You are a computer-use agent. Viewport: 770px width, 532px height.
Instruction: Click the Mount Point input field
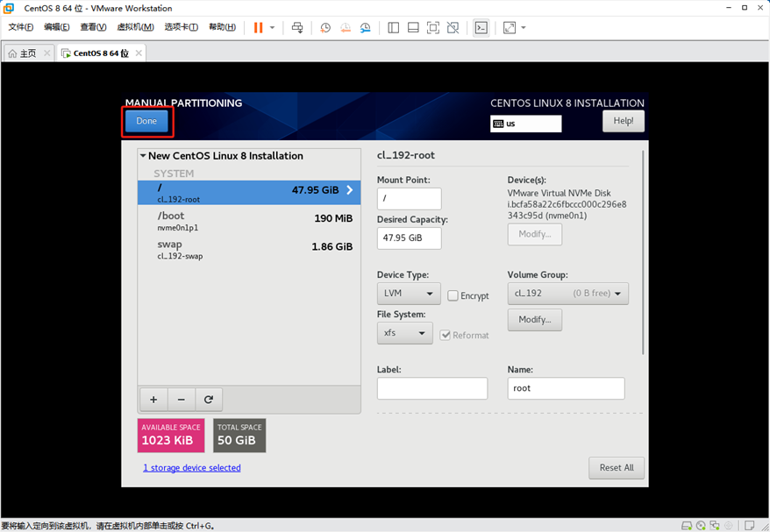tap(409, 199)
